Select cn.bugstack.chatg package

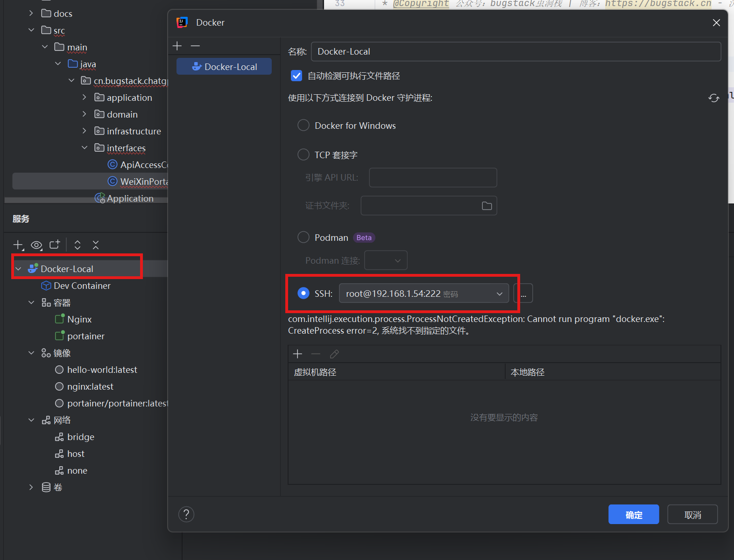pyautogui.click(x=124, y=81)
